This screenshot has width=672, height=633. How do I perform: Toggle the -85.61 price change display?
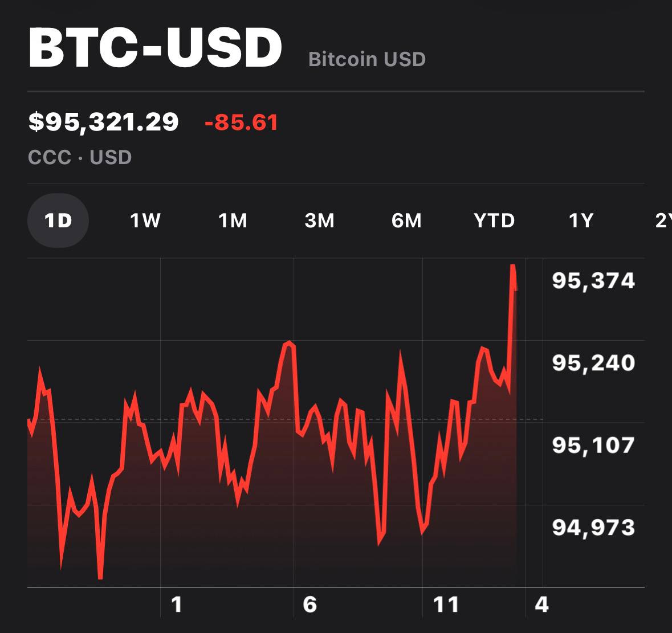point(241,122)
